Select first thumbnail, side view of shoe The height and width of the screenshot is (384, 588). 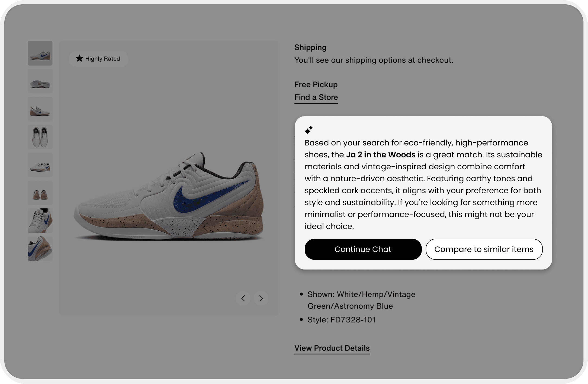40,53
